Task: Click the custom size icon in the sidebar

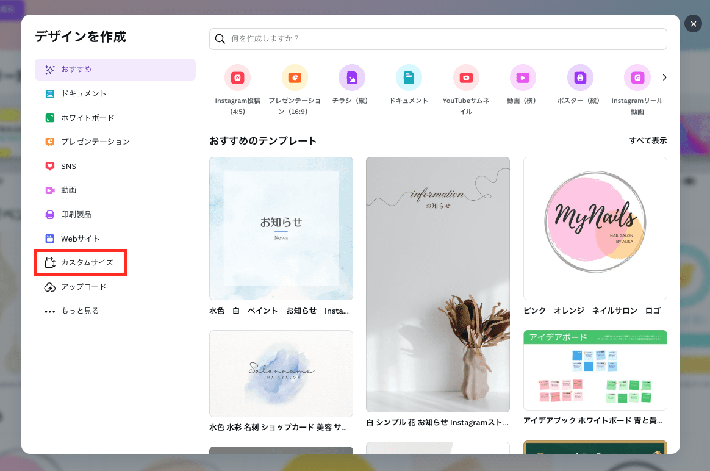Action: point(50,262)
